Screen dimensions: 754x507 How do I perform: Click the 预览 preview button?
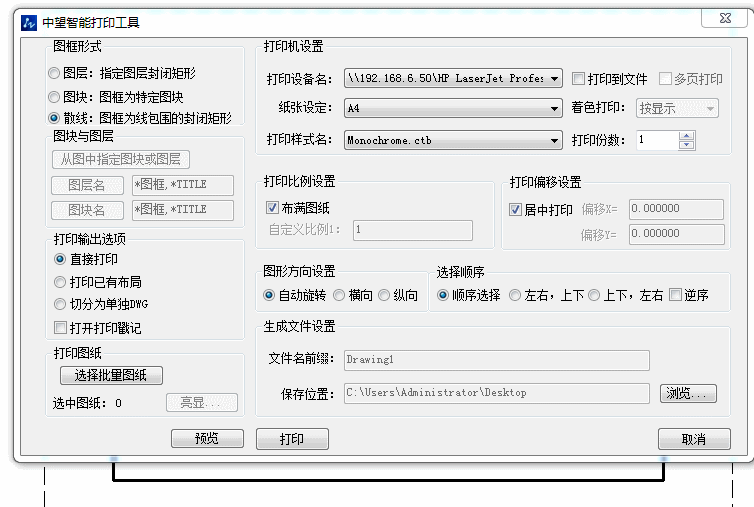(207, 439)
